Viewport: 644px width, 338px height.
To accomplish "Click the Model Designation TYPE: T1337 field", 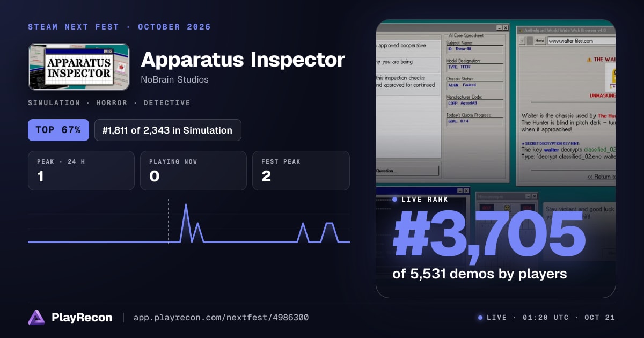I will [475, 67].
